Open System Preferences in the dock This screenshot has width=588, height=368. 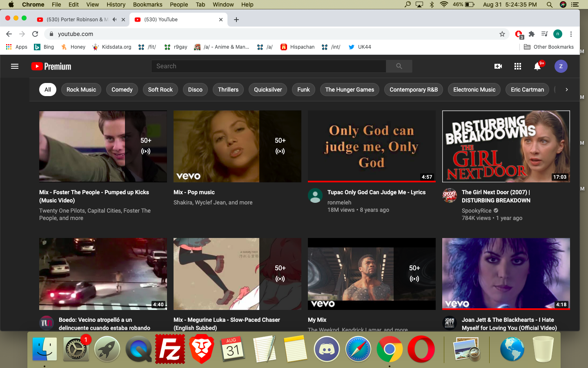pos(76,349)
